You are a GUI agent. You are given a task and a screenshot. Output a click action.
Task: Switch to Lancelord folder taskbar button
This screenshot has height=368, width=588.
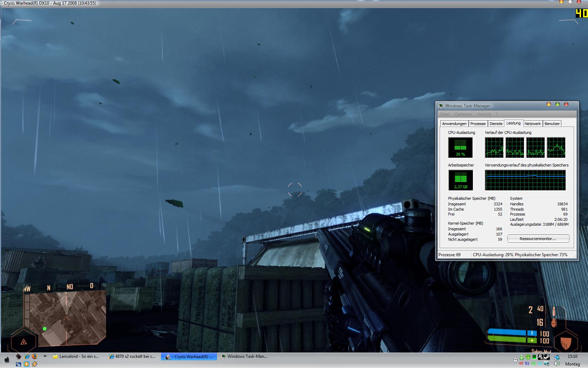point(76,356)
